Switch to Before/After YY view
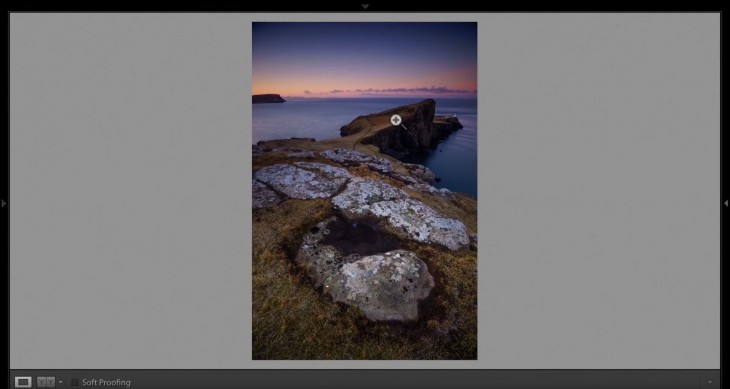 click(x=46, y=382)
